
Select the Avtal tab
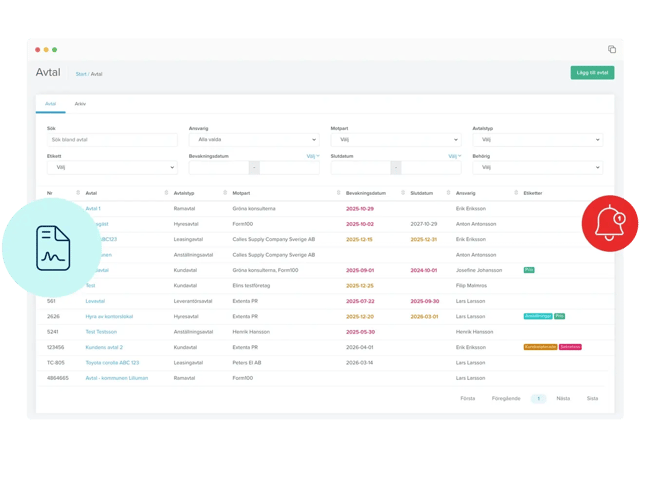(51, 103)
